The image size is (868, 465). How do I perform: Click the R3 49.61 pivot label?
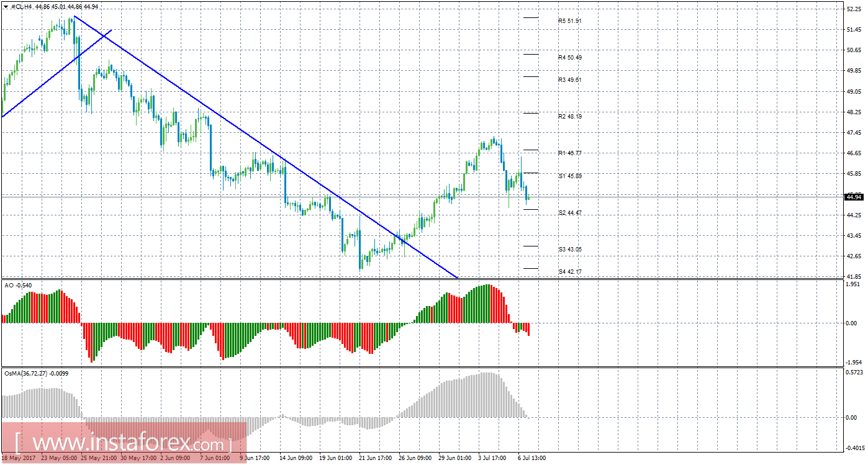pyautogui.click(x=569, y=79)
